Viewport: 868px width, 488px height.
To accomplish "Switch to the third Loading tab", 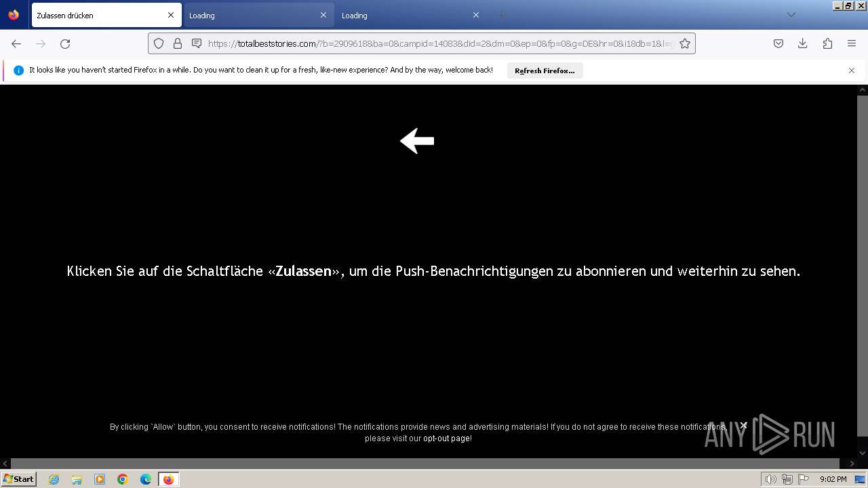I will 411,15.
